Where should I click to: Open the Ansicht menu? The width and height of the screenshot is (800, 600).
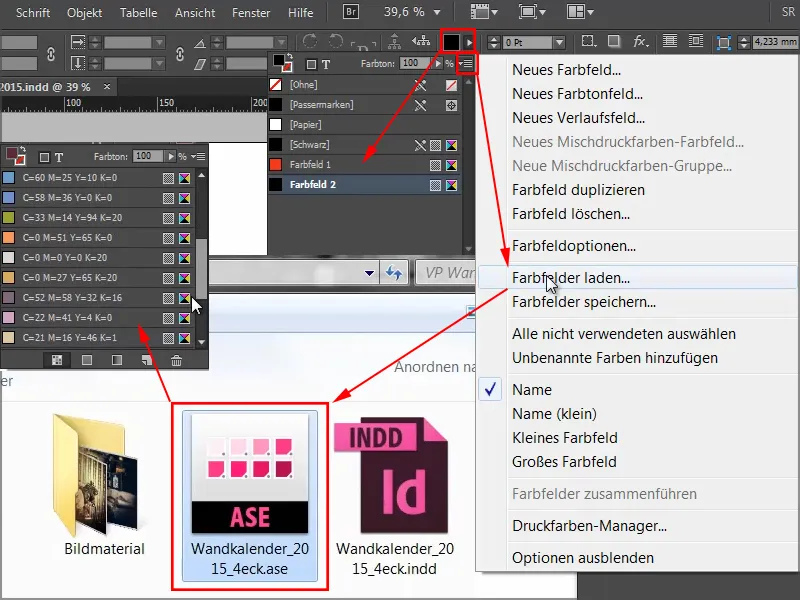coord(195,12)
